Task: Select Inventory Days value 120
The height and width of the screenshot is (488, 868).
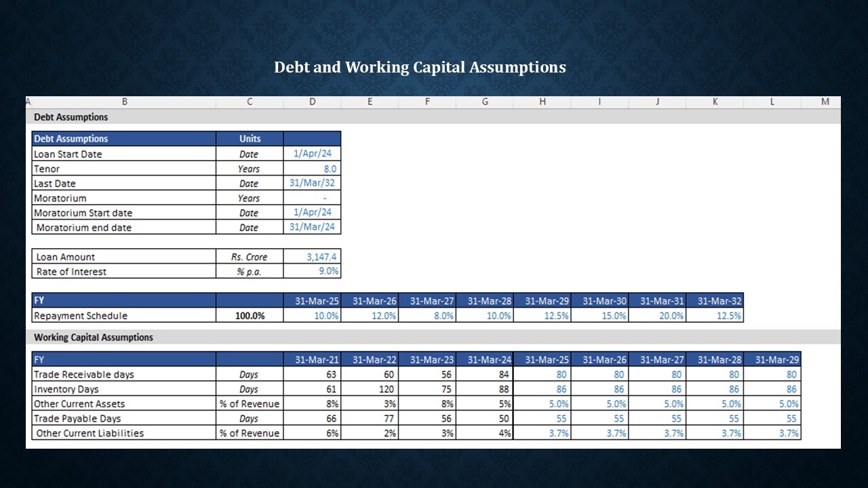Action: (x=370, y=389)
